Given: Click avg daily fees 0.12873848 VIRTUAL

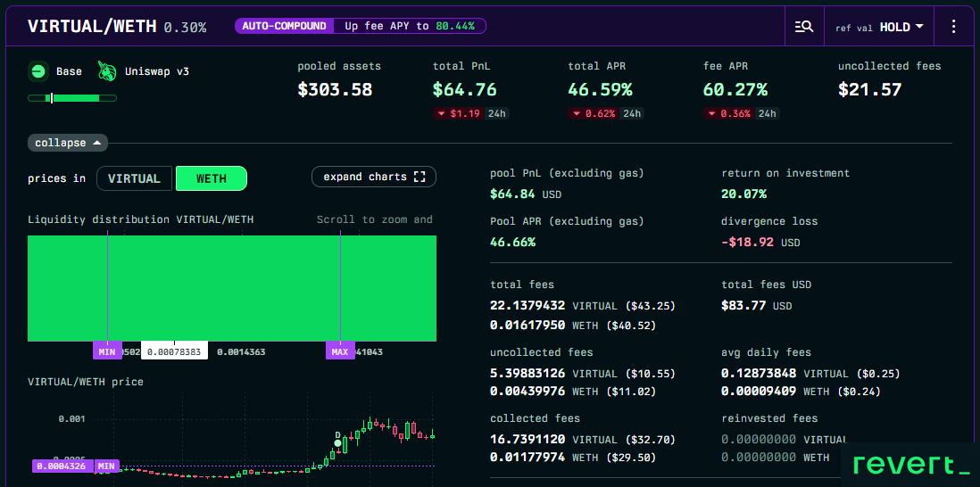Looking at the screenshot, I should 810,374.
